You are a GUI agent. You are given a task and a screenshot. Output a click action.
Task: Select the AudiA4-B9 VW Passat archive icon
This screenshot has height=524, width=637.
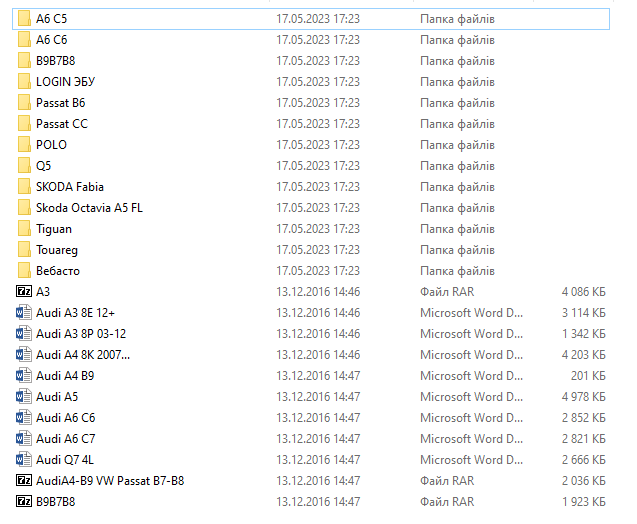pyautogui.click(x=24, y=481)
